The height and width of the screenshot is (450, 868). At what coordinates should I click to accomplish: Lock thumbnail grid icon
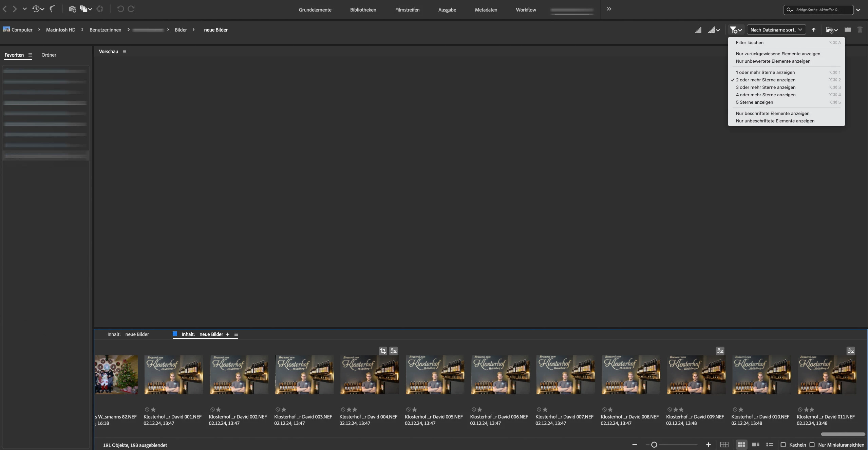click(x=724, y=445)
